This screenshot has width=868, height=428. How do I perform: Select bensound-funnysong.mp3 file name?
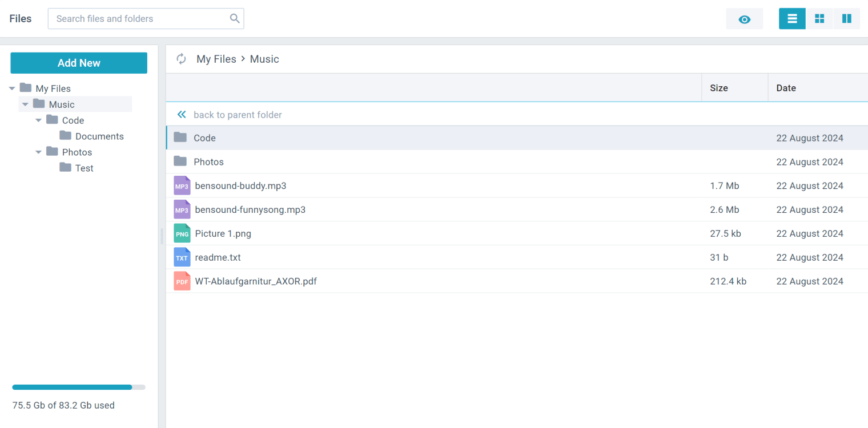(x=250, y=210)
